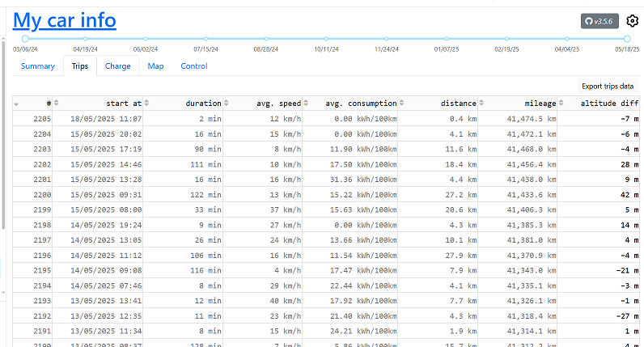Open the My car info title link
This screenshot has height=347, width=644.
pyautogui.click(x=65, y=20)
